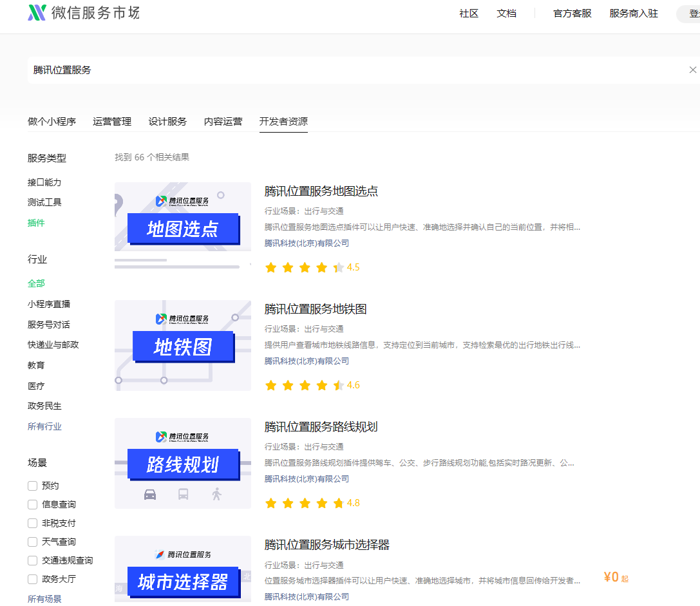700x606 pixels.
Task: Open 服务商入驻 in the header
Action: pos(634,14)
